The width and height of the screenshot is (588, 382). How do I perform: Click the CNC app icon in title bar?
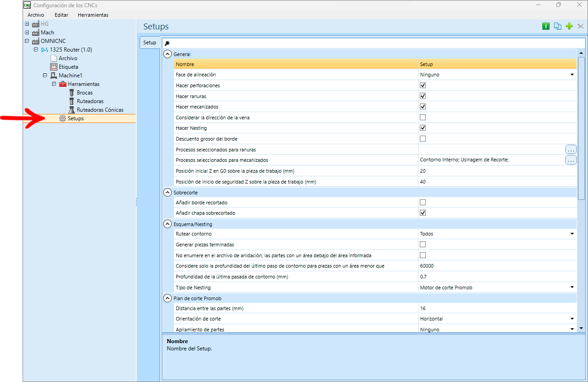(x=27, y=5)
